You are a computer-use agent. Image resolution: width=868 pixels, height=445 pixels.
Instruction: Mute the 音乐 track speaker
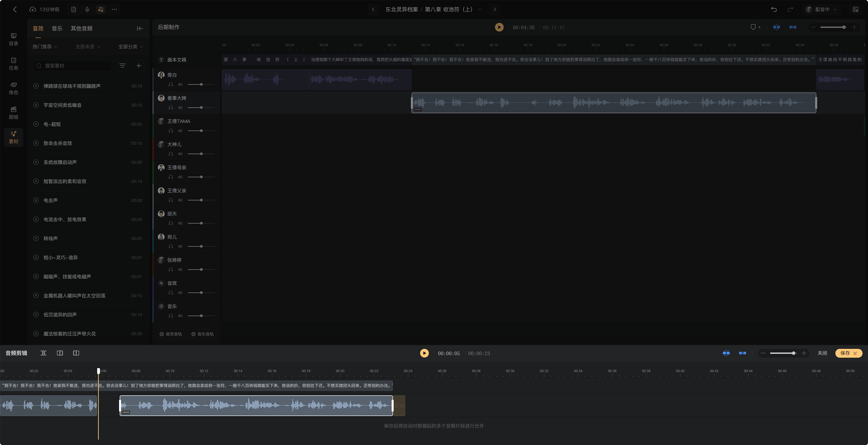180,316
